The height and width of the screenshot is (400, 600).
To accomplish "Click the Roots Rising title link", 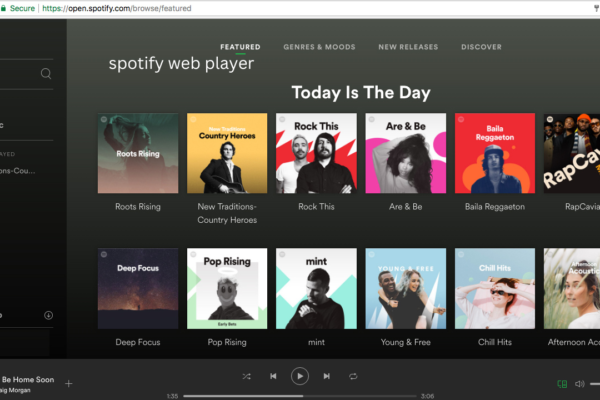I will [138, 207].
